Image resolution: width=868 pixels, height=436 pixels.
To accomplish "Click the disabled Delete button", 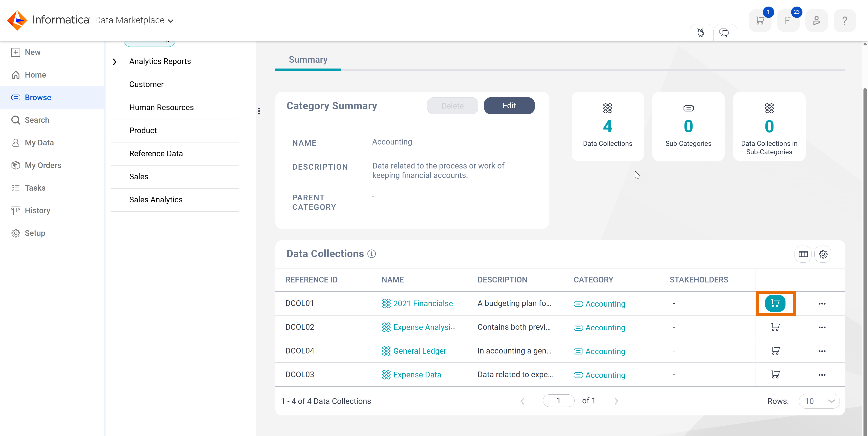I will click(x=452, y=106).
